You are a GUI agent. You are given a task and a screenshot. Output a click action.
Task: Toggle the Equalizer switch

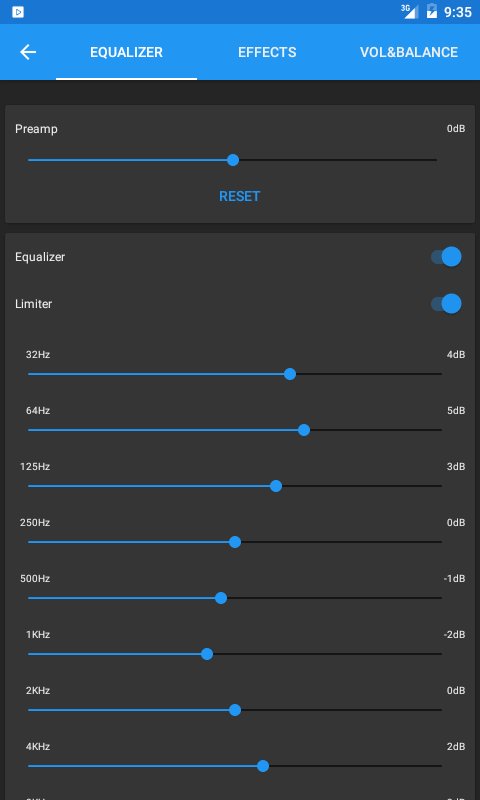[x=446, y=257]
